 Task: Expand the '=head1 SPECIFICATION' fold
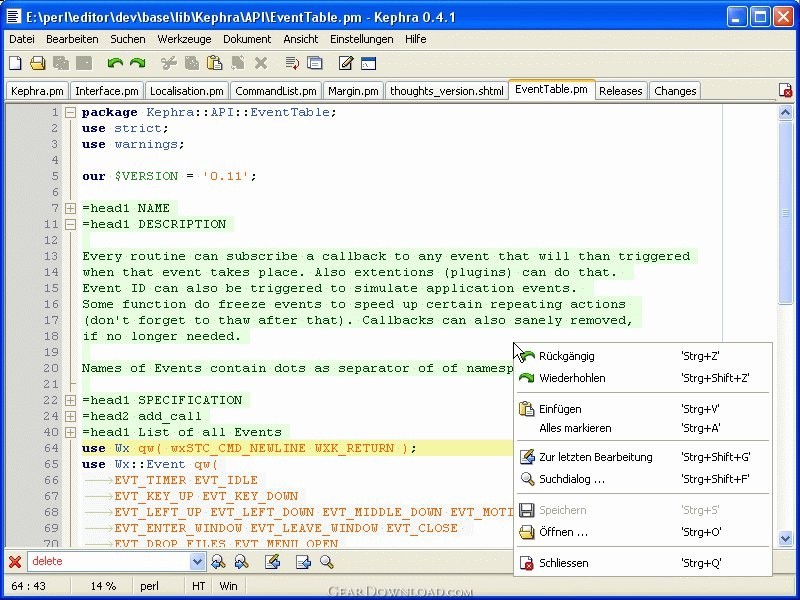70,400
